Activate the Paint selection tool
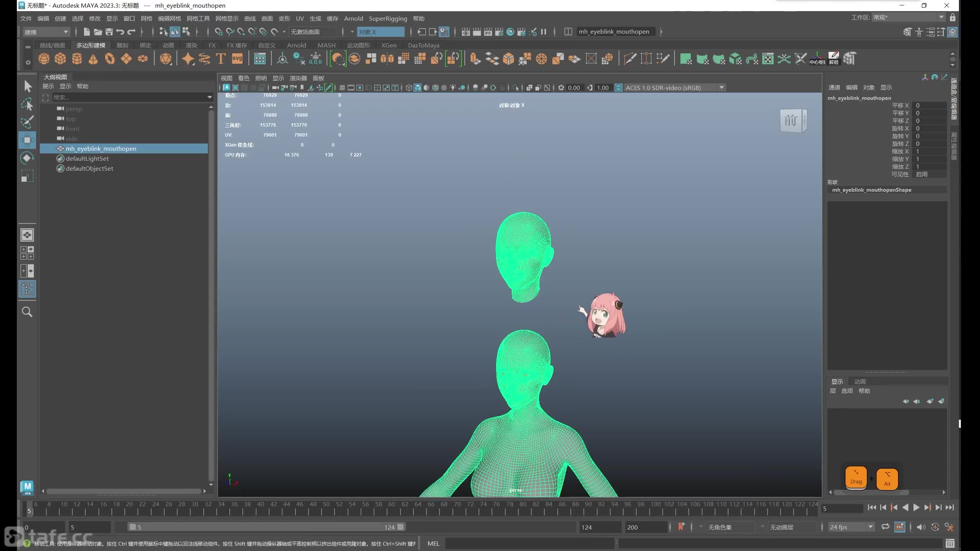 coord(27,122)
